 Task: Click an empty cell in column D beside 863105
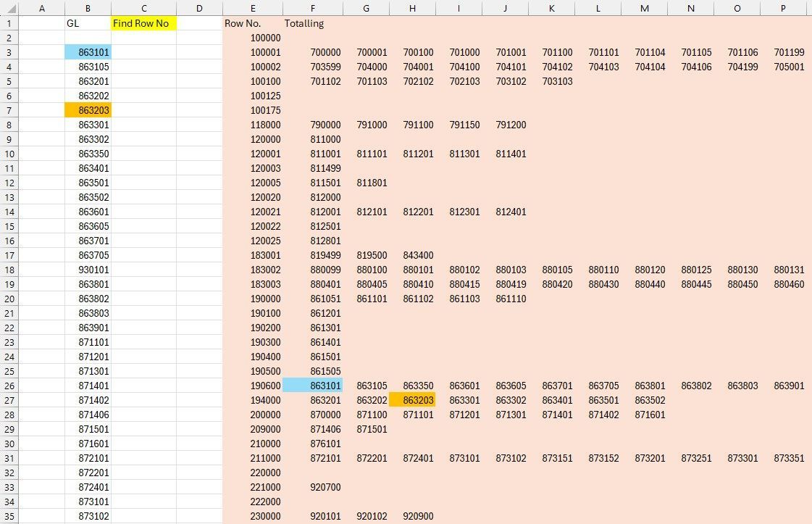click(199, 67)
